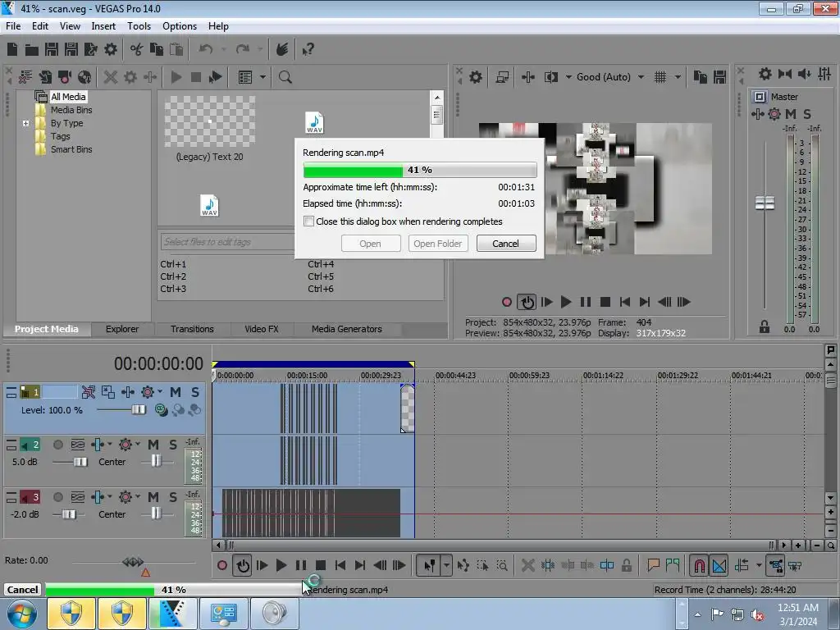The height and width of the screenshot is (630, 840).
Task: Click the Project Media search magnifier icon
Action: 285,77
